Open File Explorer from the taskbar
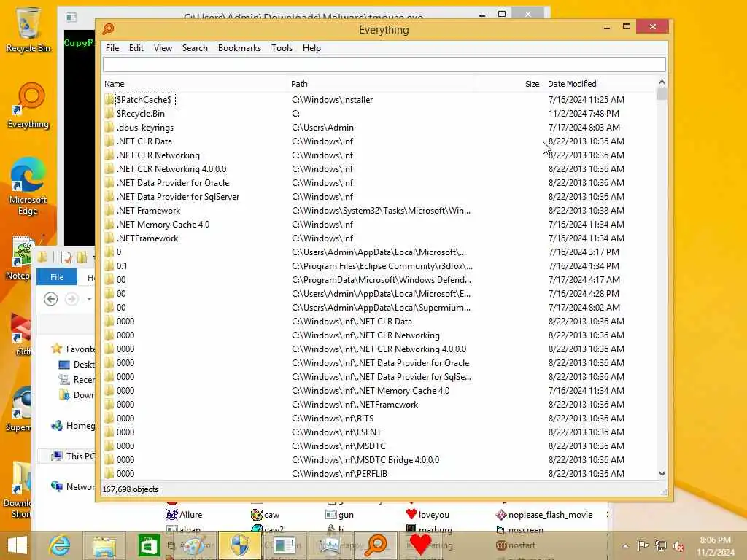747x560 pixels. [x=104, y=545]
